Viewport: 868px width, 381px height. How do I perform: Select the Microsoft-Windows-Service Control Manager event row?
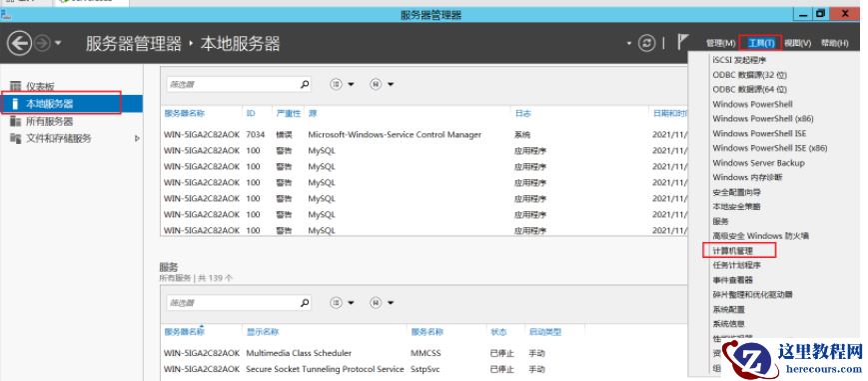(x=424, y=134)
